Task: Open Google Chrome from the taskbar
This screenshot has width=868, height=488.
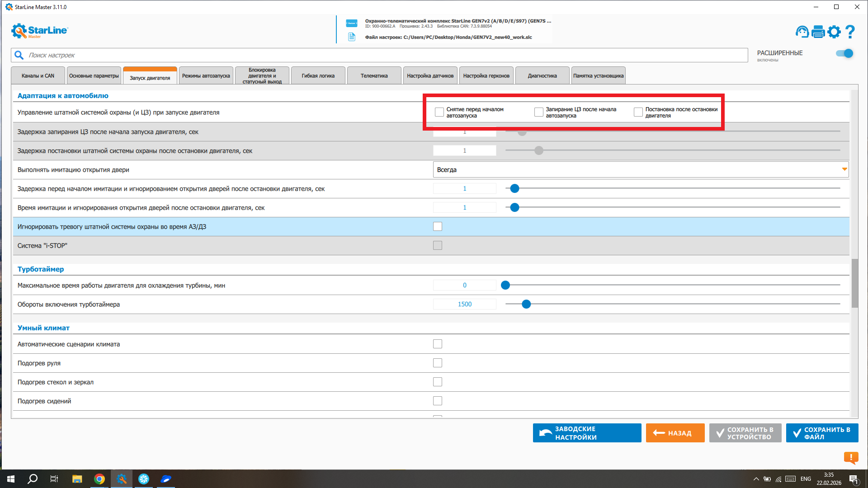Action: (99, 479)
